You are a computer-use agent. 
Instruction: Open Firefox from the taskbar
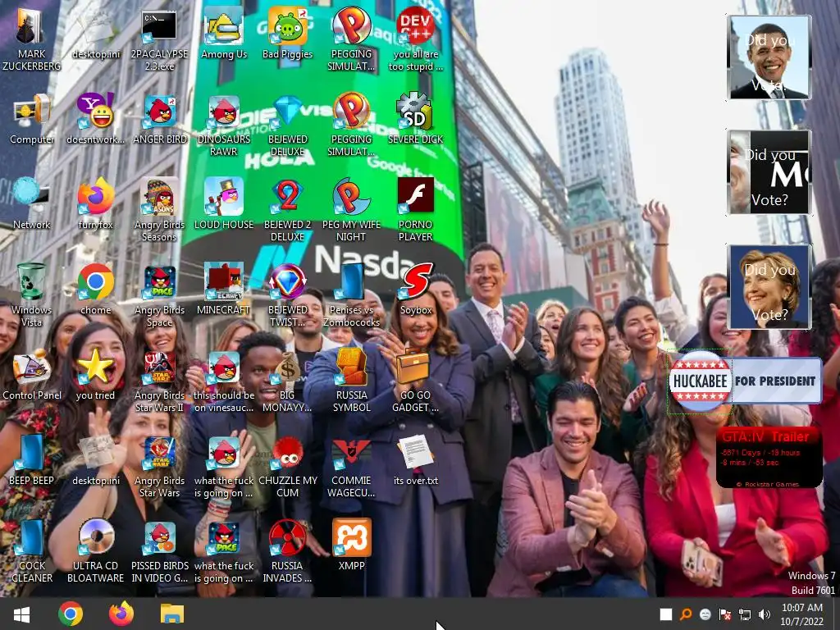pos(121,614)
